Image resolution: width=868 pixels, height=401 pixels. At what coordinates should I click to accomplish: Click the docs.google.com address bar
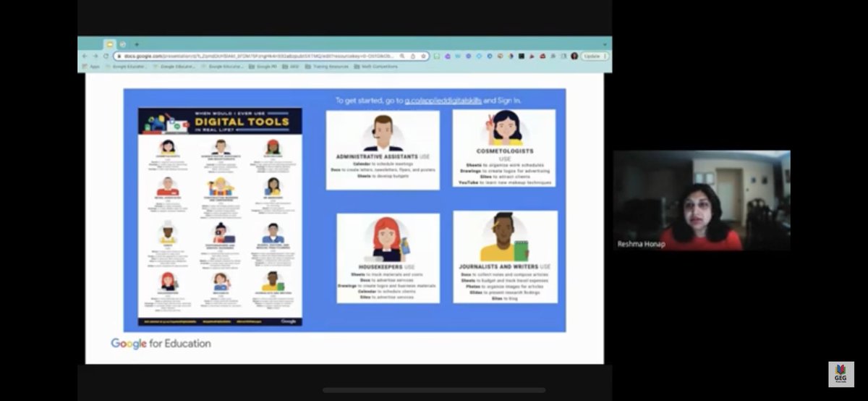point(271,56)
